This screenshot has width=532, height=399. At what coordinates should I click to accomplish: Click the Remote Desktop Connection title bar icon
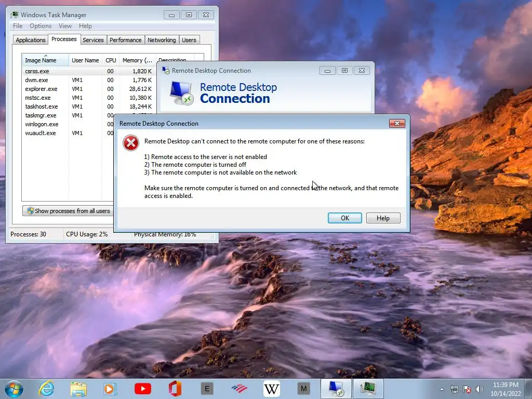(x=166, y=71)
